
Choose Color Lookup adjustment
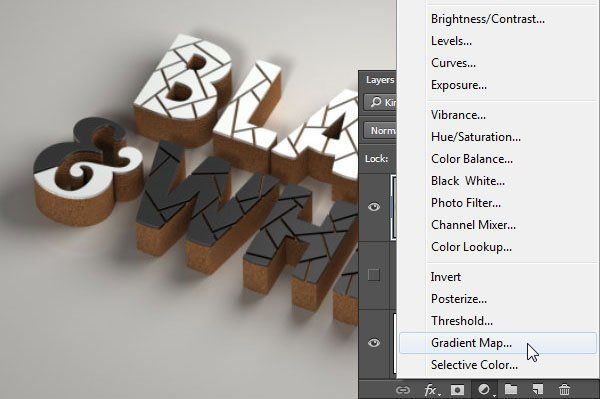tap(471, 247)
